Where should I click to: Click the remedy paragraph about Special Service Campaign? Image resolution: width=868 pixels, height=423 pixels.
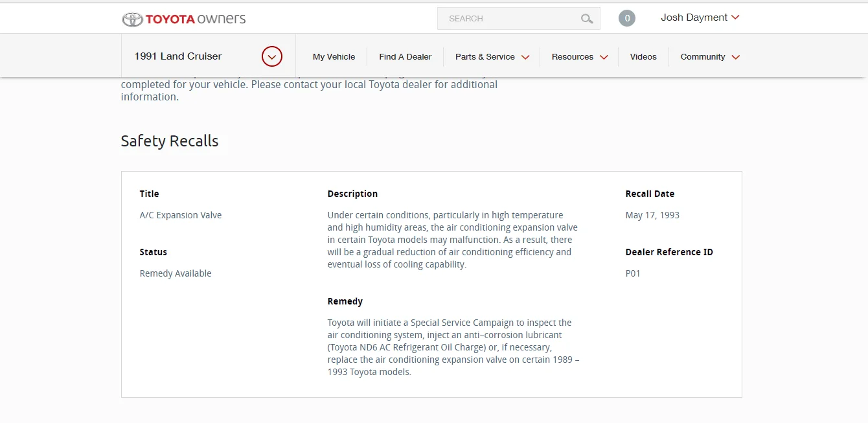(453, 347)
